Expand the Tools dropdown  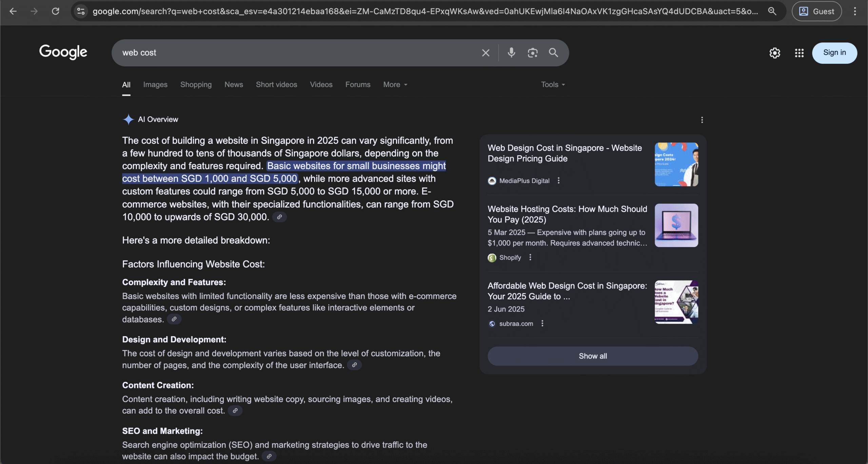tap(553, 85)
